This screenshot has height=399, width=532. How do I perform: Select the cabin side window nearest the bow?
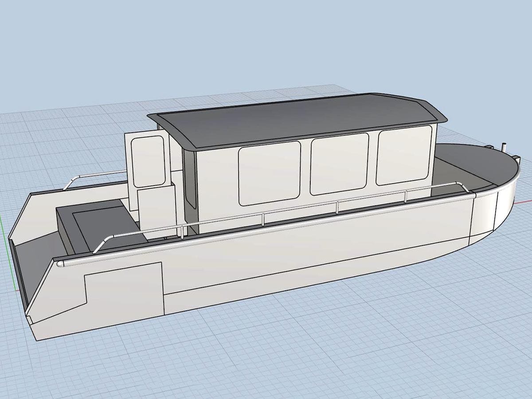tap(404, 155)
